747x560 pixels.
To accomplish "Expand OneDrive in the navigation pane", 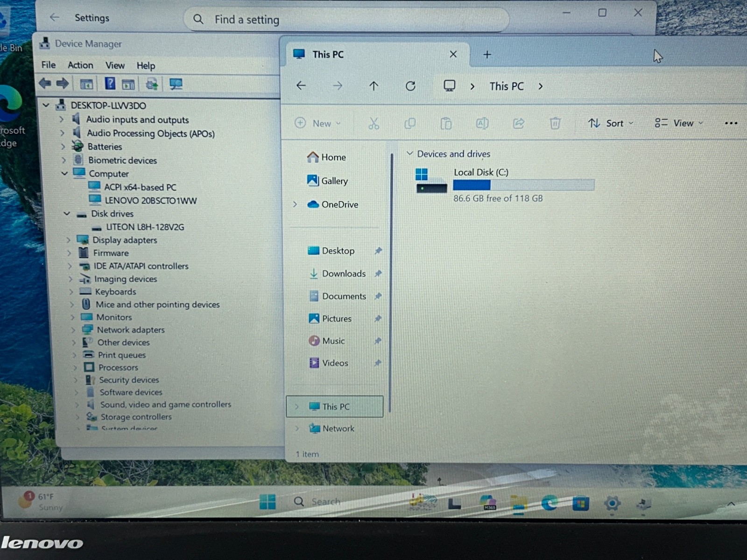I will (295, 204).
